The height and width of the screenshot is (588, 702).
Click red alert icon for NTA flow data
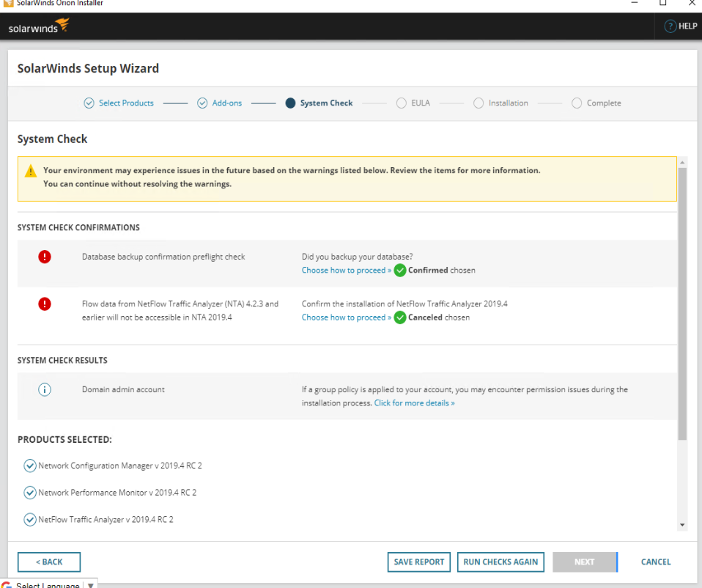click(x=44, y=304)
